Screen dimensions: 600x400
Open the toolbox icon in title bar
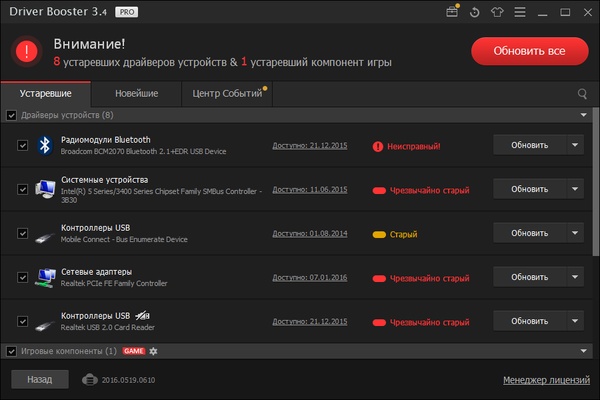click(452, 12)
